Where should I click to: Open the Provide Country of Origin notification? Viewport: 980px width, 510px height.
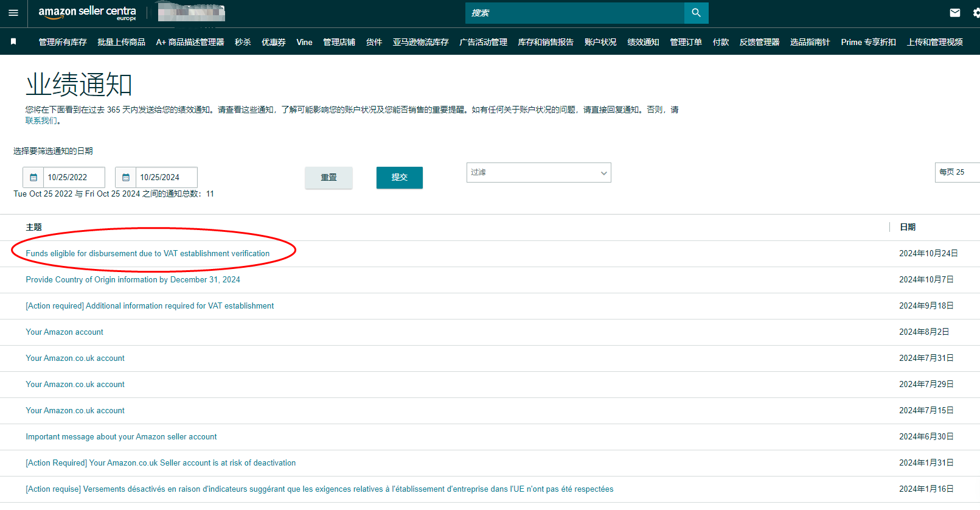coord(133,279)
